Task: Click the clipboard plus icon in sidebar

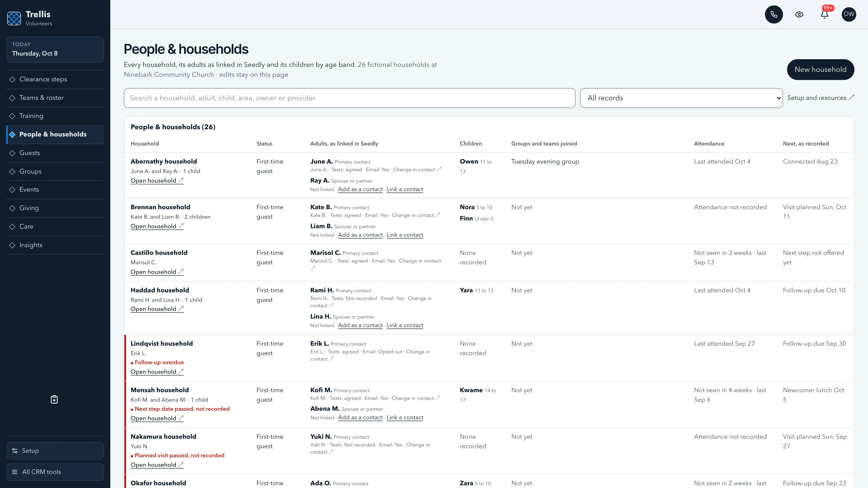Action: [x=54, y=399]
